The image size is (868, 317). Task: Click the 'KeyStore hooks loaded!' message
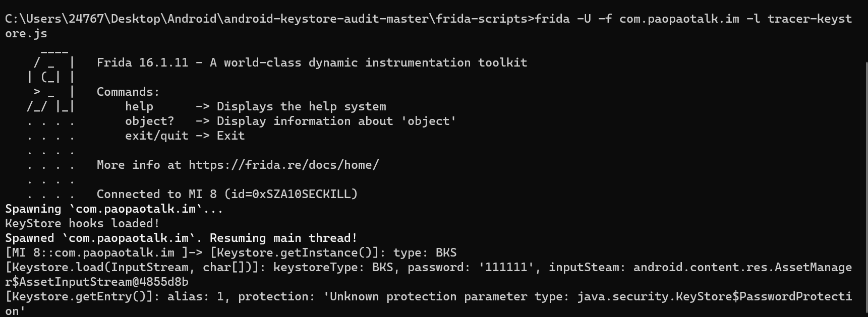82,224
